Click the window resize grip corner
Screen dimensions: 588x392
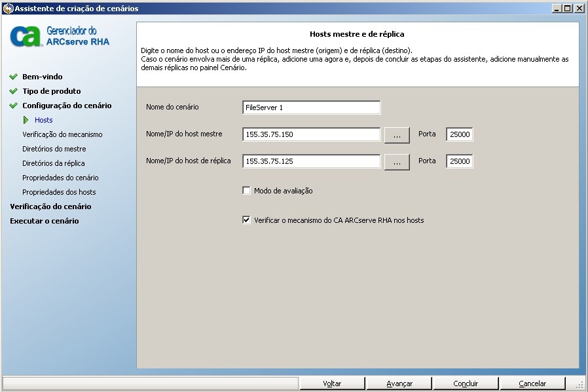pyautogui.click(x=580, y=385)
